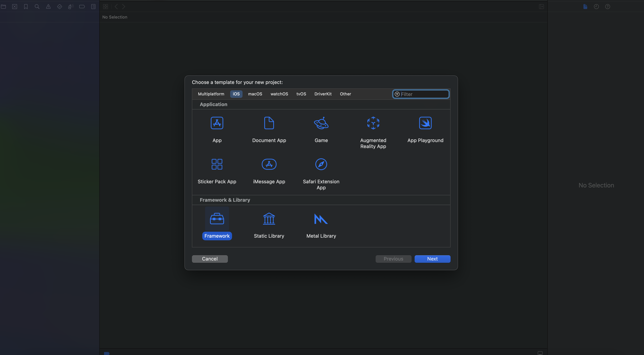Viewport: 644px width, 355px height.
Task: Click the Previous button
Action: click(x=393, y=259)
